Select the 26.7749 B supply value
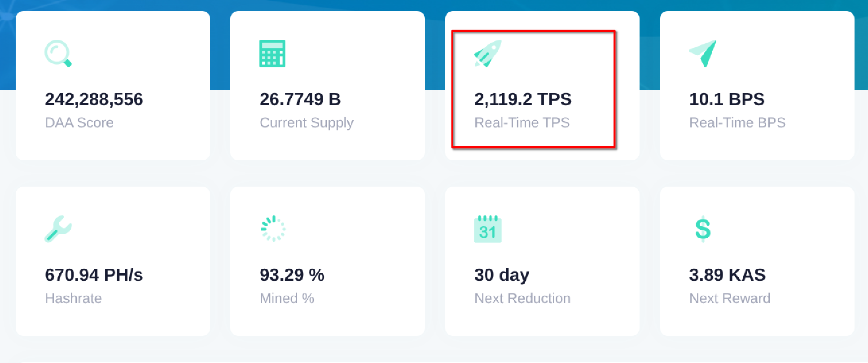Image resolution: width=868 pixels, height=363 pixels. click(x=300, y=99)
